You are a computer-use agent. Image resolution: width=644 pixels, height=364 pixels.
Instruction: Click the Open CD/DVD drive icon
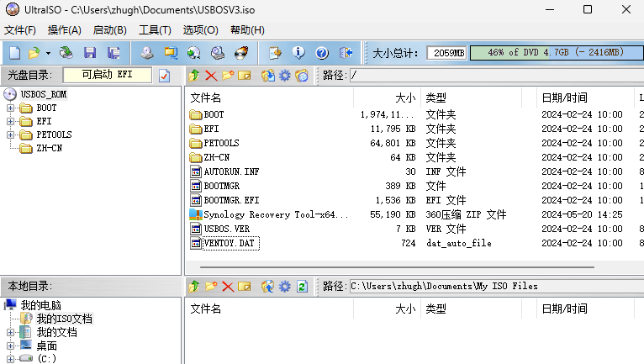point(66,53)
